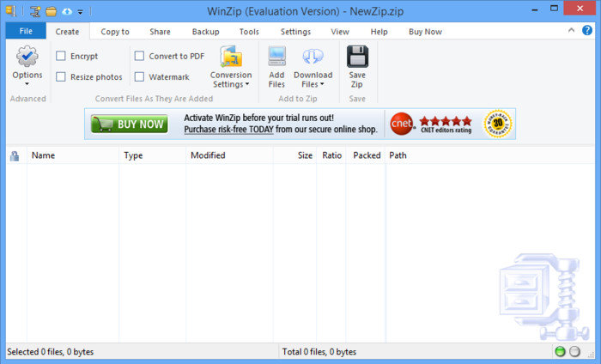Sort by the Ratio column header

pyautogui.click(x=332, y=155)
